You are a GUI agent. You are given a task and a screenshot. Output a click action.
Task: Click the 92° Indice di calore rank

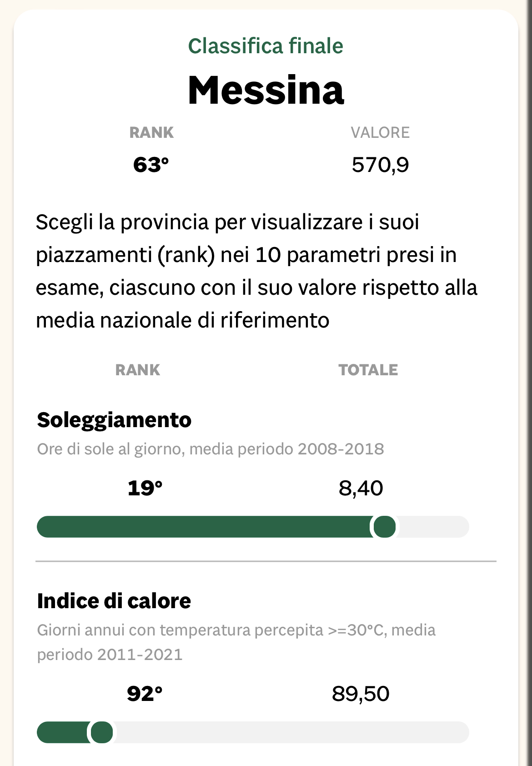point(145,694)
